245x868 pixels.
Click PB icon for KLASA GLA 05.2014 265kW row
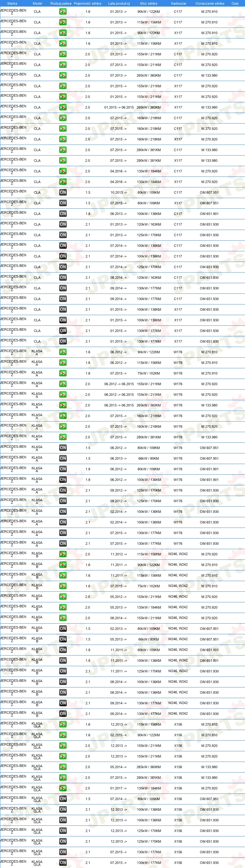63,767
